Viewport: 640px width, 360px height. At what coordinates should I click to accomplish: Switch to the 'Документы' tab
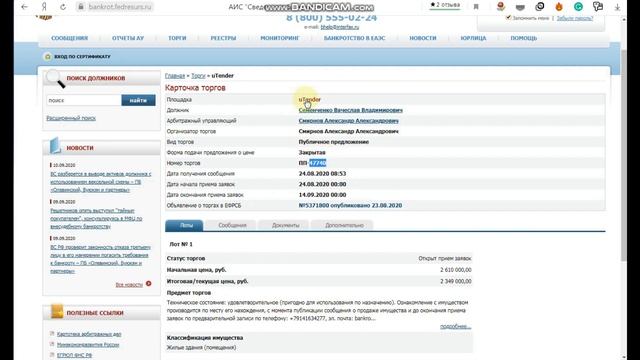(x=285, y=225)
